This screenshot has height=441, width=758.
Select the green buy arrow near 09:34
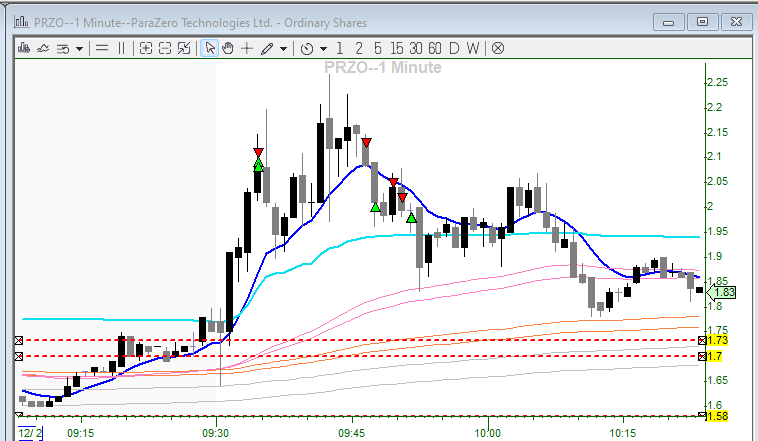pyautogui.click(x=258, y=166)
